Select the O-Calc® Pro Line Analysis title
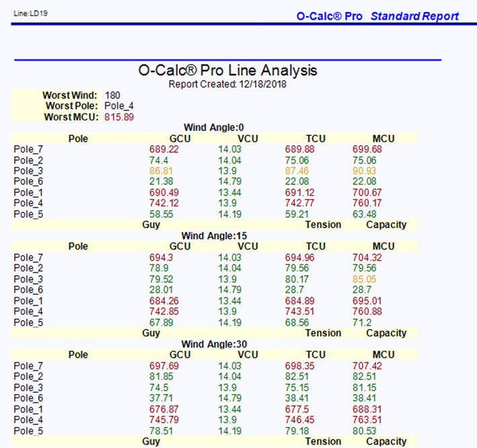The width and height of the screenshot is (477, 448). coord(227,70)
